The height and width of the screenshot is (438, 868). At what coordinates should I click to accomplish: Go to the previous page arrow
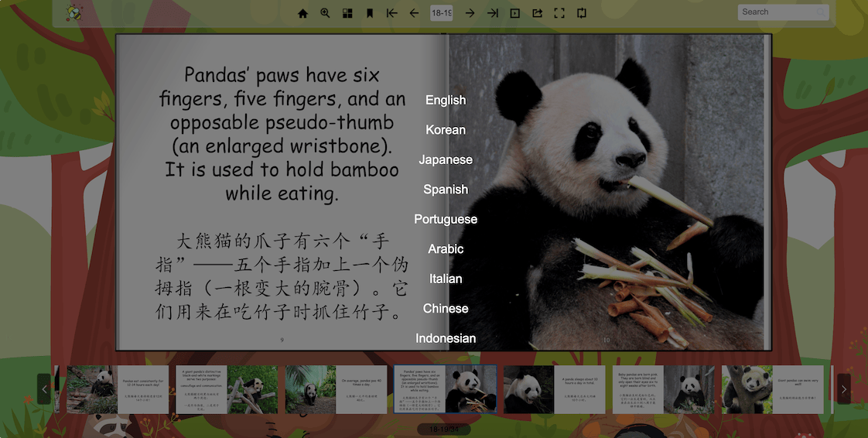click(x=414, y=13)
